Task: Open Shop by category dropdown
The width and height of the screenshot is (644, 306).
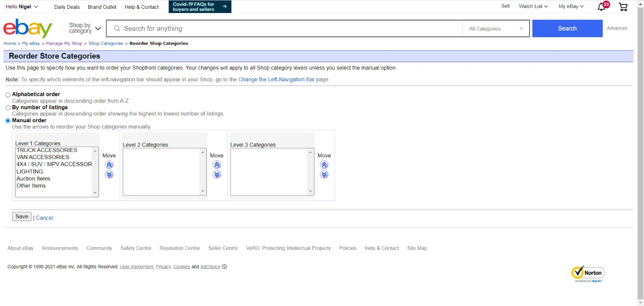Action: click(x=85, y=28)
